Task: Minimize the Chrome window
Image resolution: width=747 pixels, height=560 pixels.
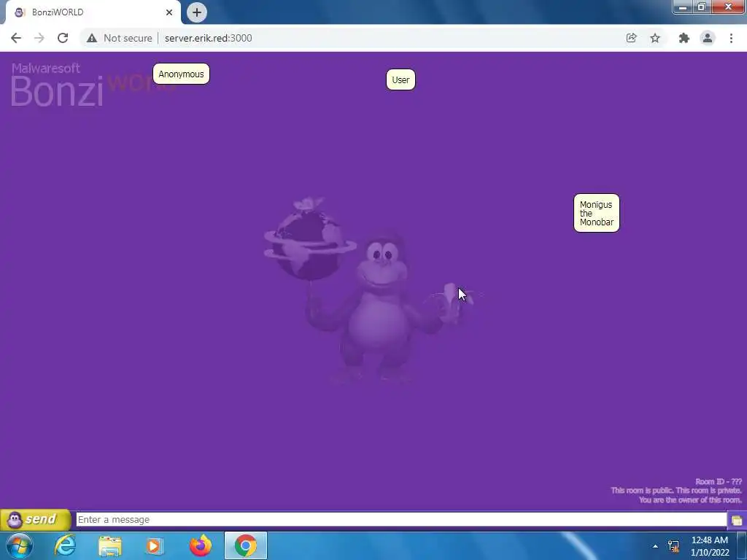Action: [x=683, y=7]
